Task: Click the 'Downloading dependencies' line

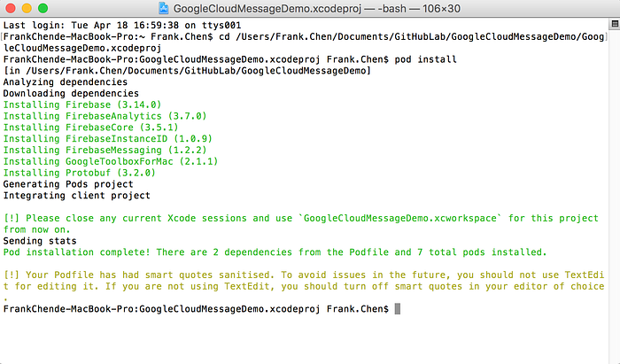Action: [x=71, y=93]
